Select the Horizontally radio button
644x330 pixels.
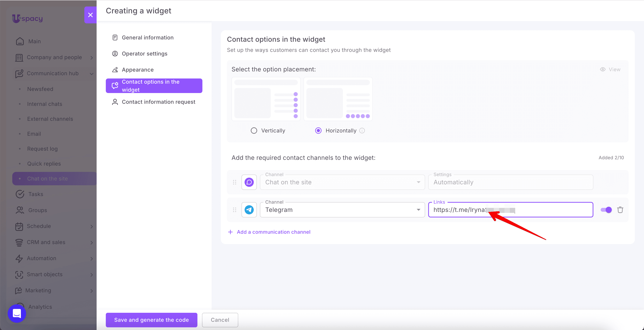[318, 131]
